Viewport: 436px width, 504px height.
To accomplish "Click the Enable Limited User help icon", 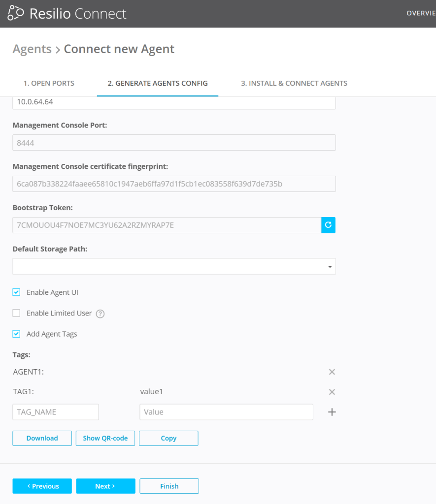I will point(100,314).
